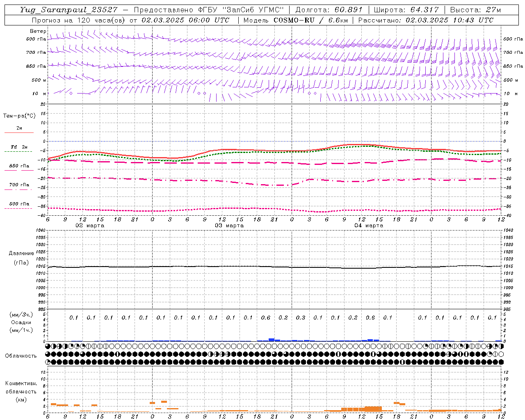525x420 pixels.
Task: Select the '(мм/3ч.)' units label
Action: [21, 315]
